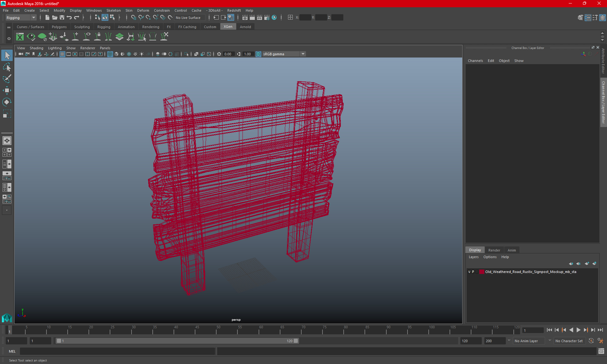Select the arrow Select tool
The width and height of the screenshot is (607, 364).
coord(7,56)
